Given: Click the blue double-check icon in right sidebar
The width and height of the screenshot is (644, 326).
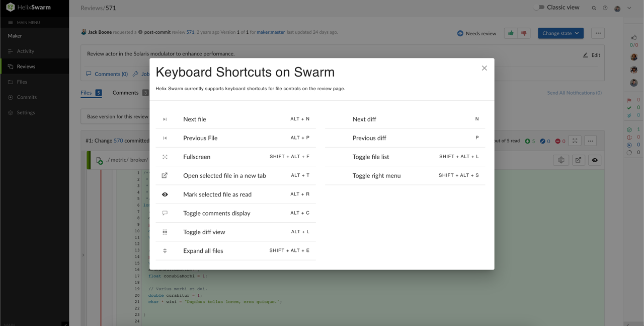Looking at the screenshot, I should pyautogui.click(x=629, y=115).
